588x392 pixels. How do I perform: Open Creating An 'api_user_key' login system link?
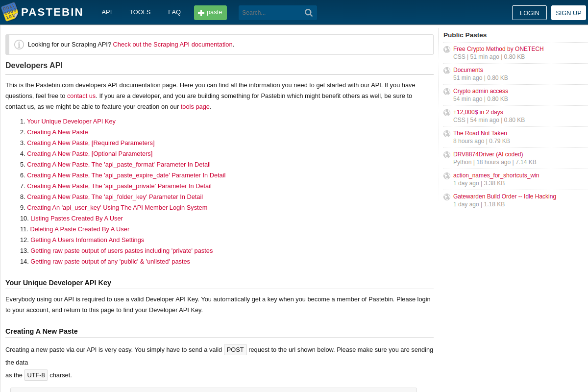pos(117,208)
